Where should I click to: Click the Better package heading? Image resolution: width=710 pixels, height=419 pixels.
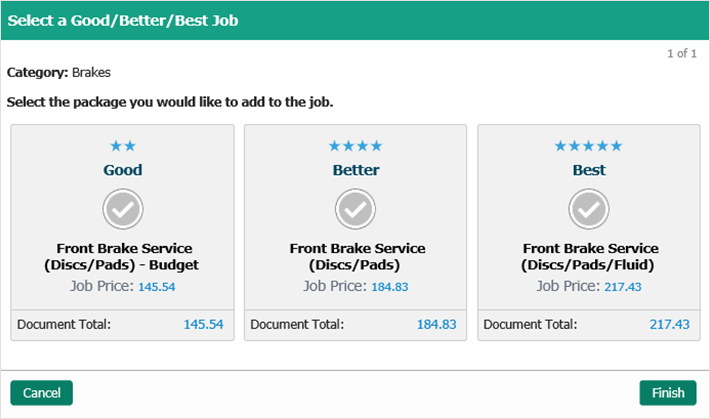(356, 170)
